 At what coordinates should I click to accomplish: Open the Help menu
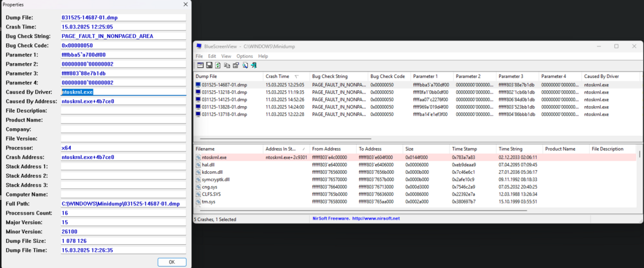click(263, 56)
